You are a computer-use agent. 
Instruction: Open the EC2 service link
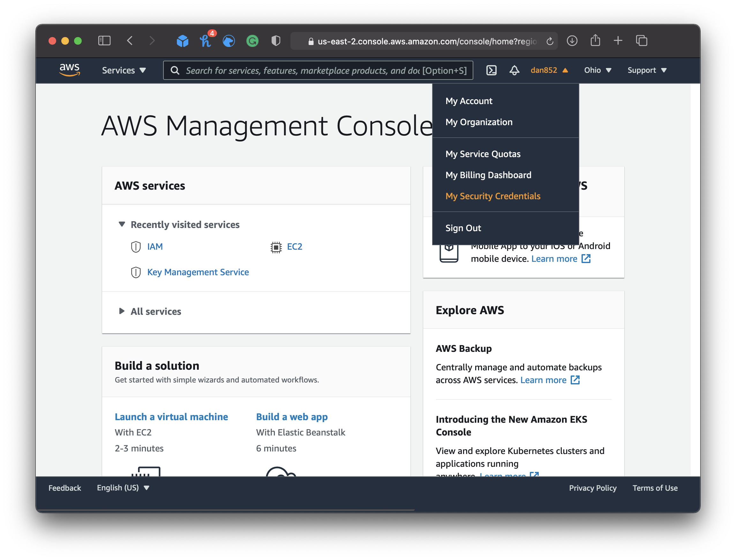coord(295,247)
